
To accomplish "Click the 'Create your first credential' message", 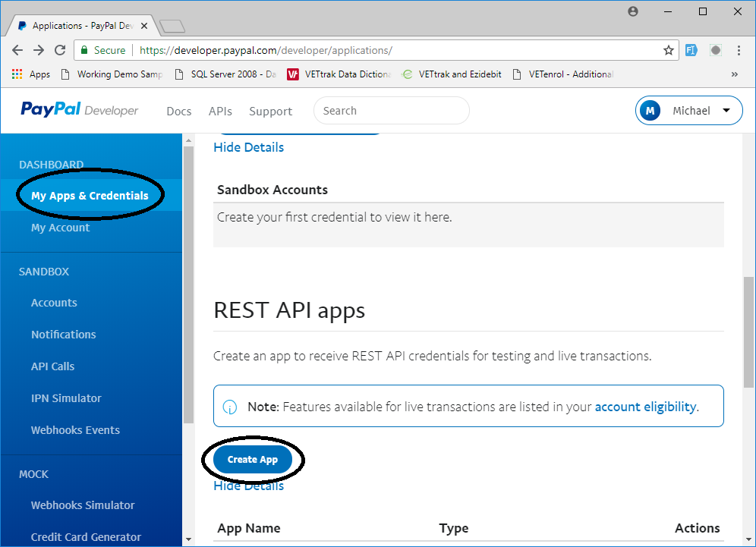I will pyautogui.click(x=335, y=217).
